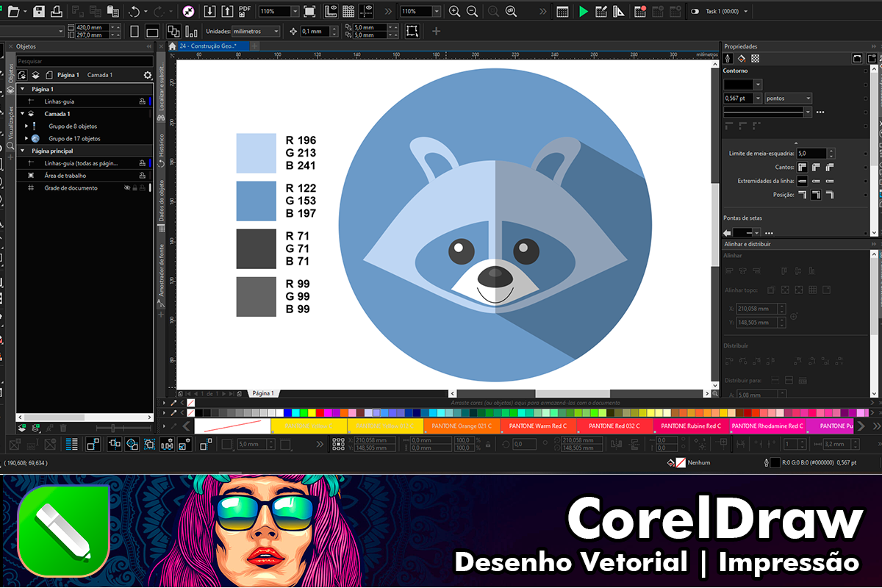Collapse the Página 1 tree node
Viewport: 882px width, 588px height.
(22, 89)
